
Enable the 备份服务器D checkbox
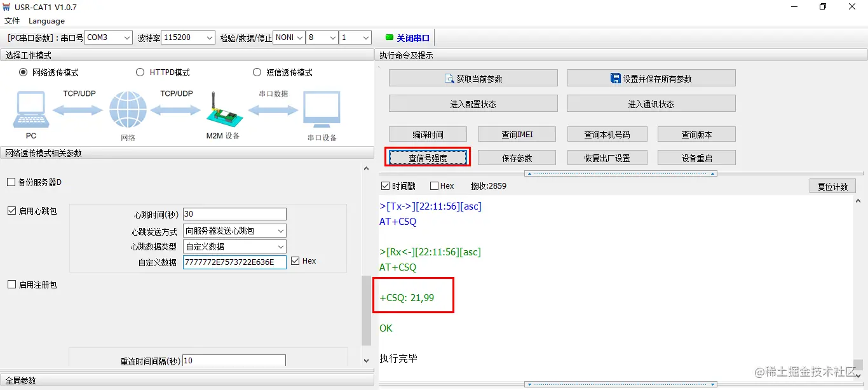click(x=11, y=182)
